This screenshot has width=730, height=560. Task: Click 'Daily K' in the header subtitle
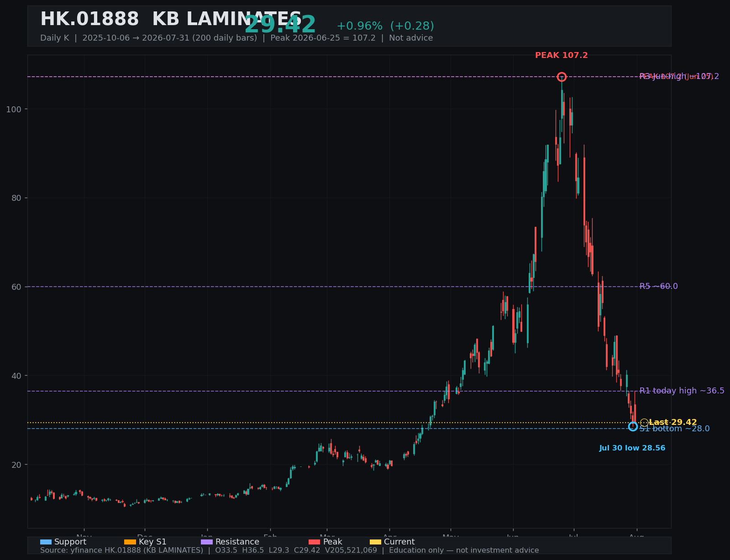pyautogui.click(x=55, y=38)
